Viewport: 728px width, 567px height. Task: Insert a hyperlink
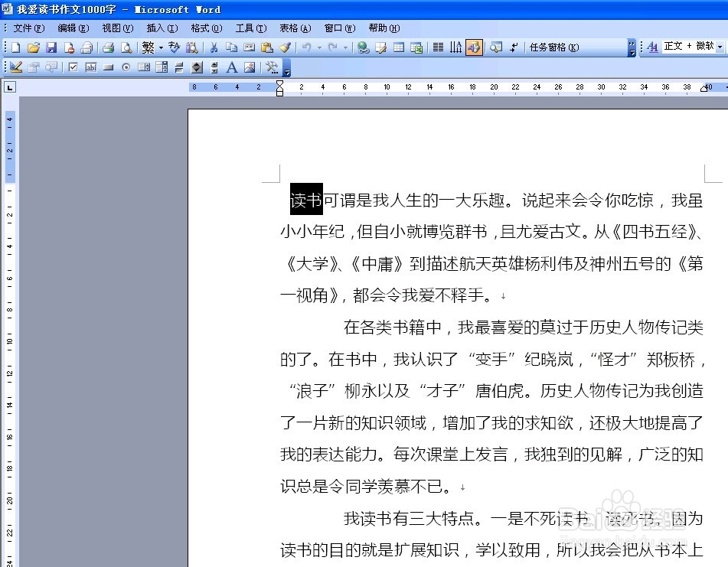(x=363, y=47)
